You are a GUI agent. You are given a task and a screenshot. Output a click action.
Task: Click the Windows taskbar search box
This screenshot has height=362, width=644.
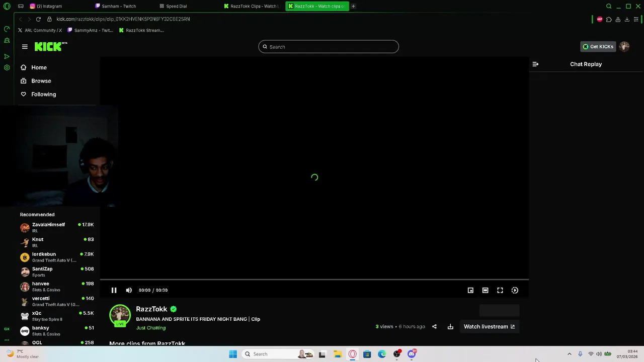(x=278, y=354)
